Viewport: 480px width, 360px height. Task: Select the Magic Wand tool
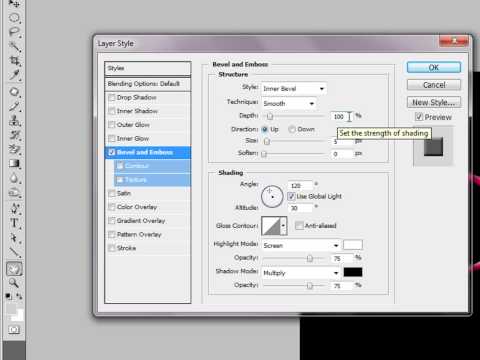[14, 46]
